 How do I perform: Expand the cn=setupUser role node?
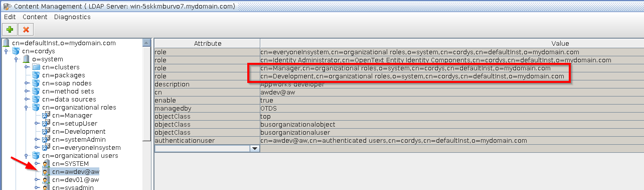[x=37, y=124]
